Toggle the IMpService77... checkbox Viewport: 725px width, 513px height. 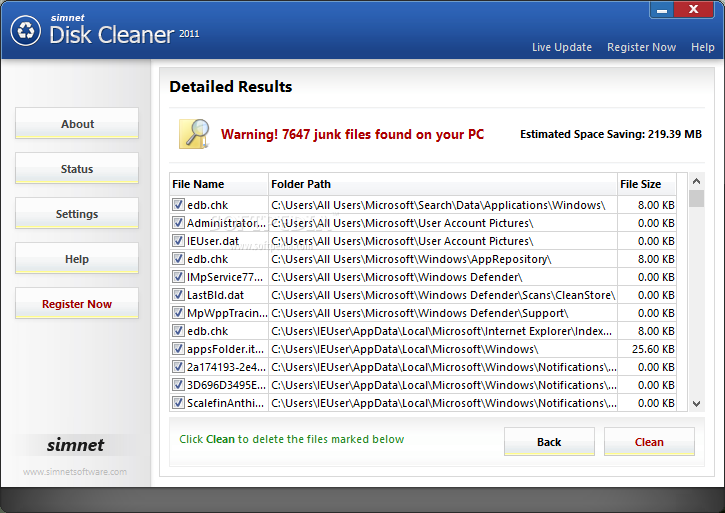click(x=178, y=277)
